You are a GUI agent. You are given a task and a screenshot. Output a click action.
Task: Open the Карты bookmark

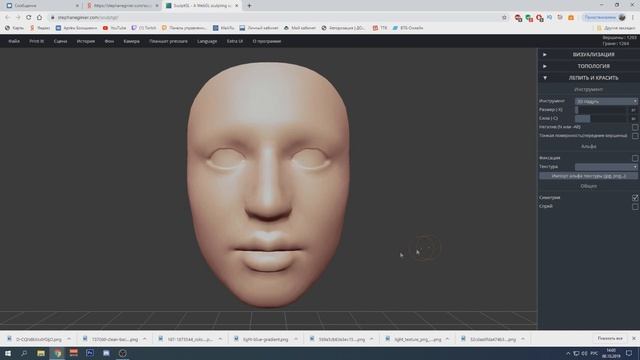pos(14,28)
